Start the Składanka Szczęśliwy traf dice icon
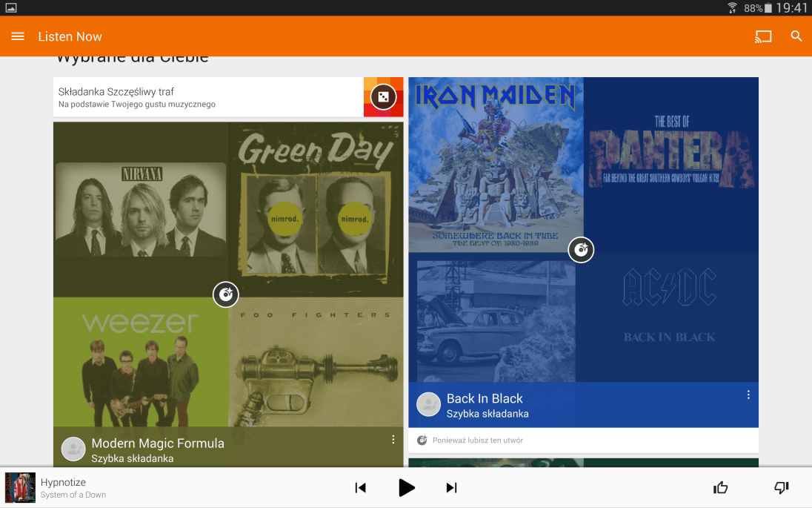The width and height of the screenshot is (812, 508). coord(383,97)
